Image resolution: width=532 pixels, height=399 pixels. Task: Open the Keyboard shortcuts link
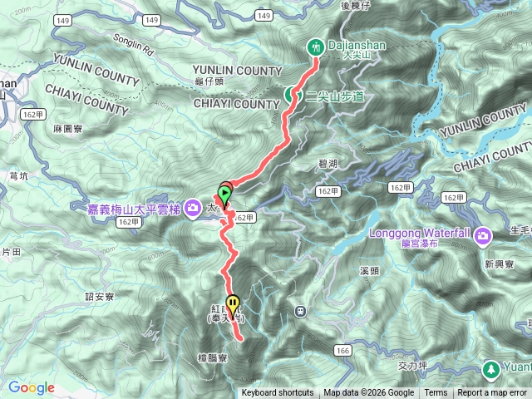click(278, 393)
